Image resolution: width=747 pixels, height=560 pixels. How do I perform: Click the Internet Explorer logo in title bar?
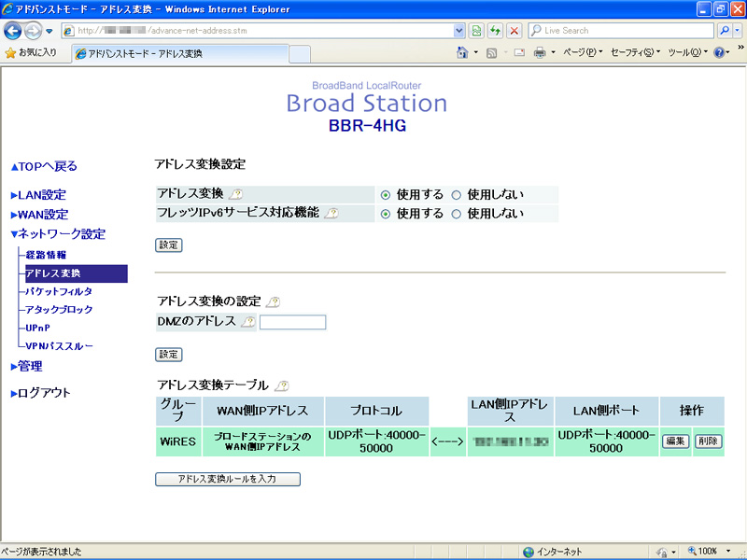coord(7,9)
